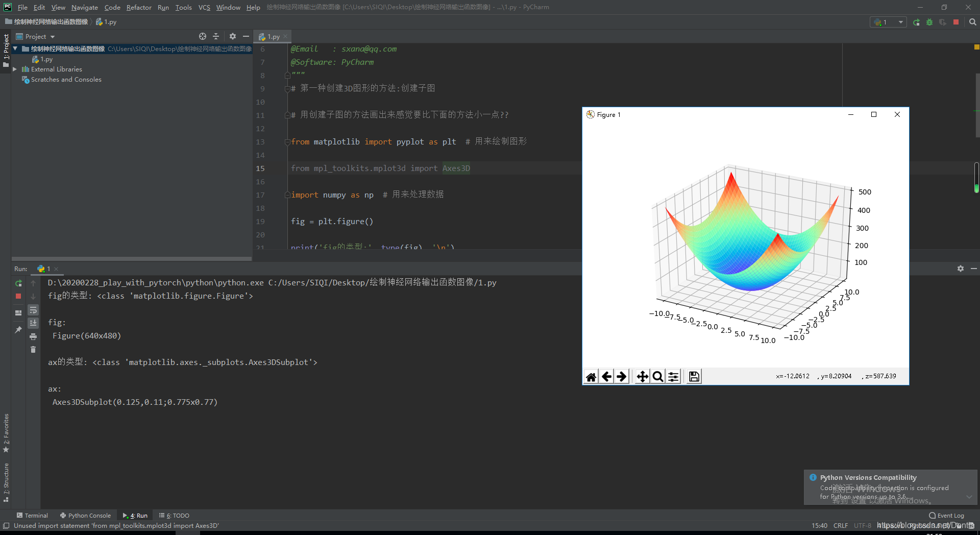The image size is (980, 535).
Task: Toggle Scroll to End in Run console
Action: click(x=33, y=323)
